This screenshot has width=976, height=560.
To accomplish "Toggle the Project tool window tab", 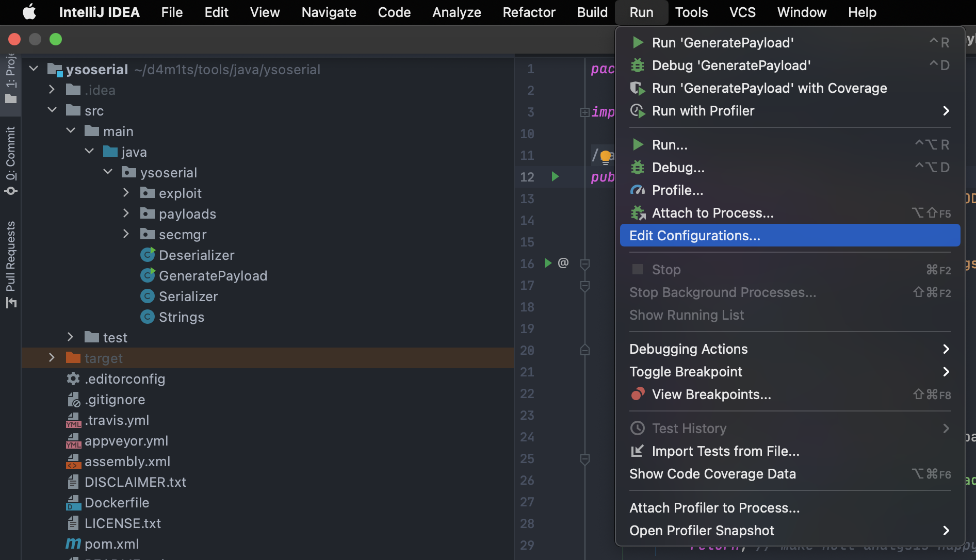I will point(11,77).
